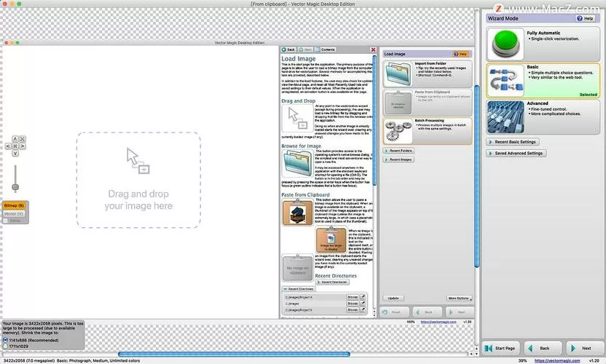Select 1141x686 (Recommended) size option

pos(5,341)
